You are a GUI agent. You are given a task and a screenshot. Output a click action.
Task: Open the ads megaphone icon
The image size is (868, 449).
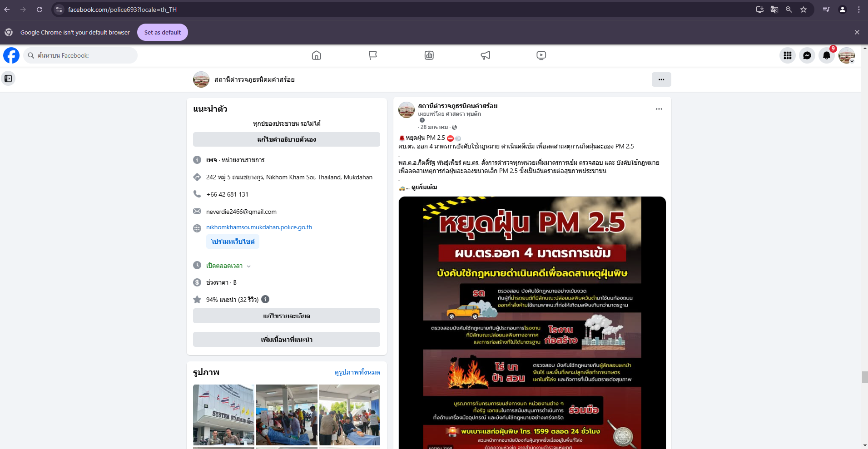pos(485,55)
